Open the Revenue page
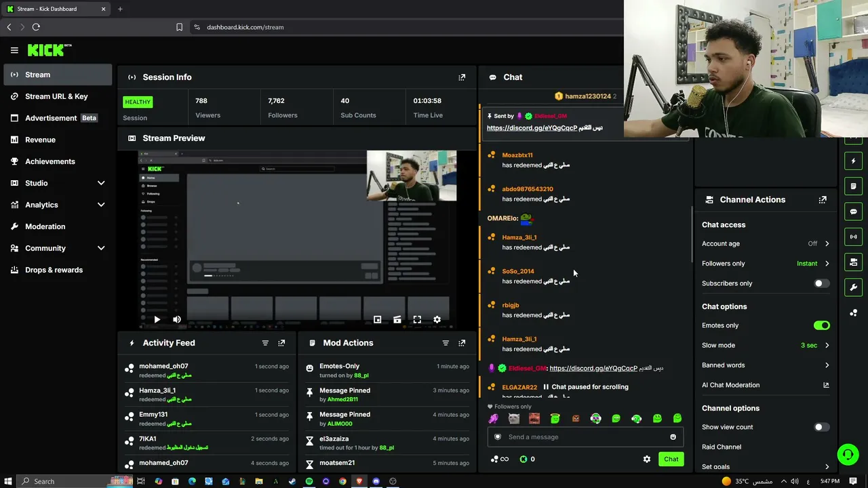Image resolution: width=868 pixels, height=488 pixels. [58, 140]
